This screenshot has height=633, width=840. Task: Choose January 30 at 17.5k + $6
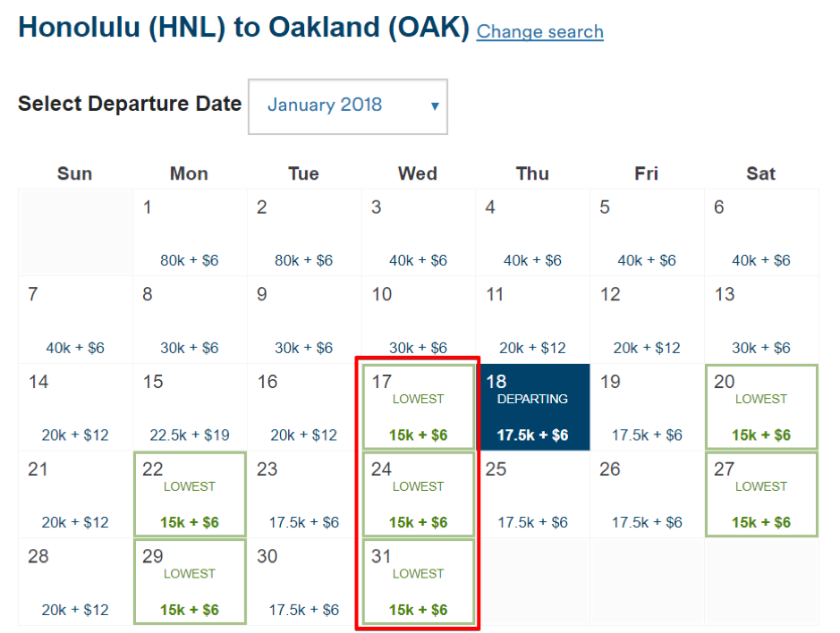[303, 582]
